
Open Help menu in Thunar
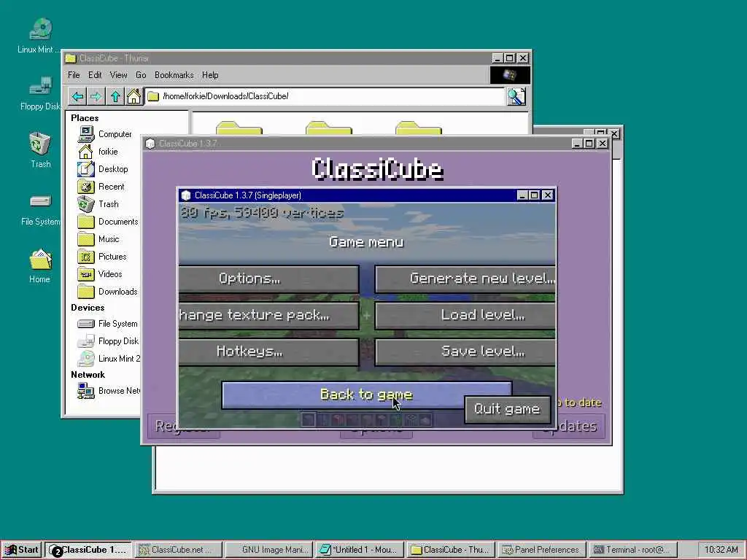click(x=210, y=75)
